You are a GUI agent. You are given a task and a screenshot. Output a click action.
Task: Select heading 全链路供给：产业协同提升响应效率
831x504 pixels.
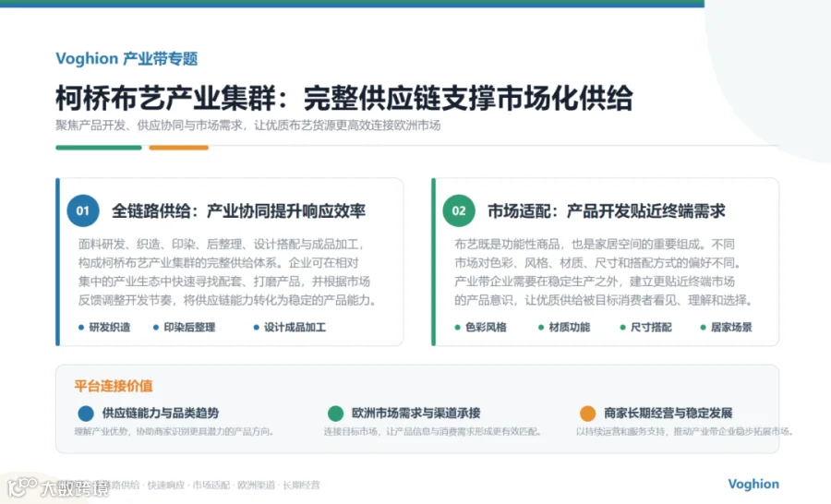tap(238, 211)
